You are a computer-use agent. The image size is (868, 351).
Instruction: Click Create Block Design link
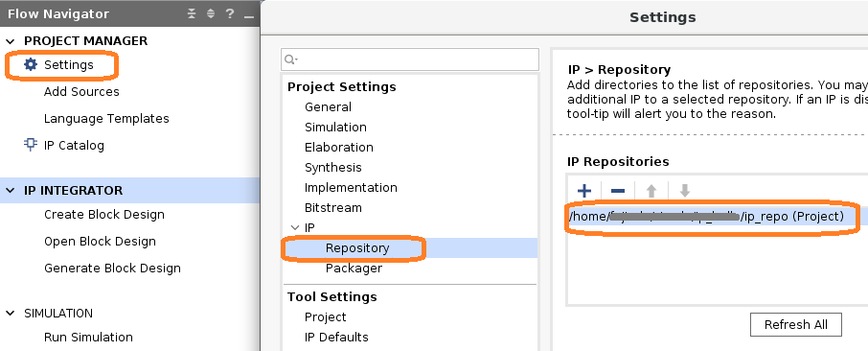pos(104,215)
